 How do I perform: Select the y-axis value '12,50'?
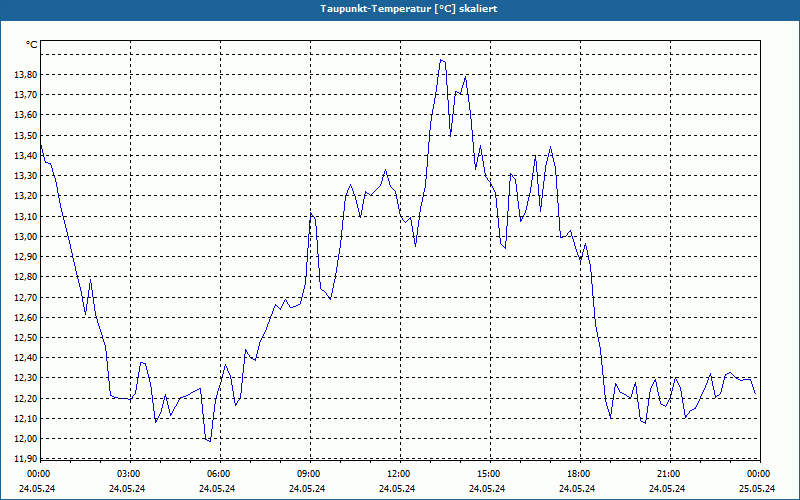(x=26, y=338)
